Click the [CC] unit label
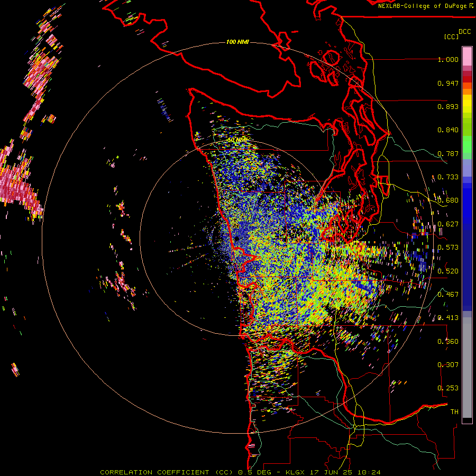This screenshot has height=476, width=476. pyautogui.click(x=451, y=36)
